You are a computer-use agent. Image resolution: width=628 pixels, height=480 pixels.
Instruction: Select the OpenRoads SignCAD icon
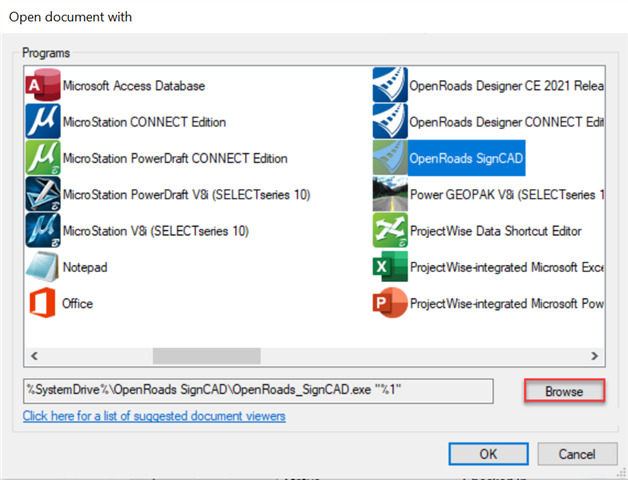coord(390,157)
